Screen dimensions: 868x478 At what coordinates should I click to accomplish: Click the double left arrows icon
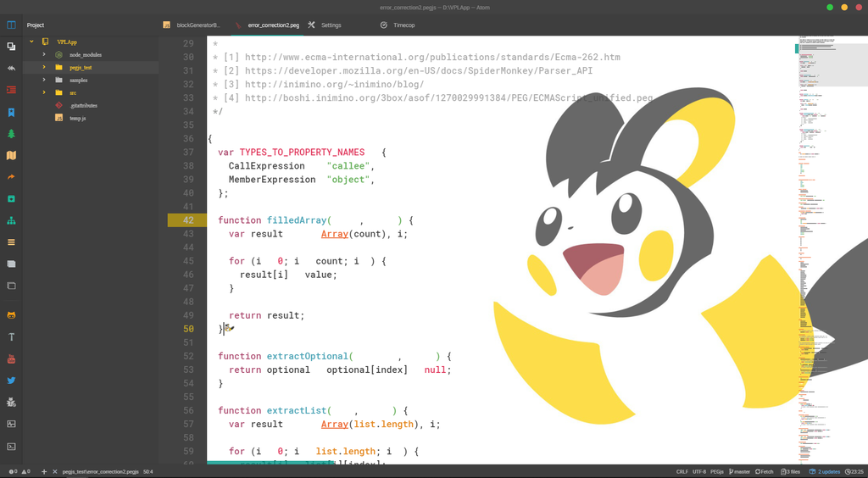(11, 68)
